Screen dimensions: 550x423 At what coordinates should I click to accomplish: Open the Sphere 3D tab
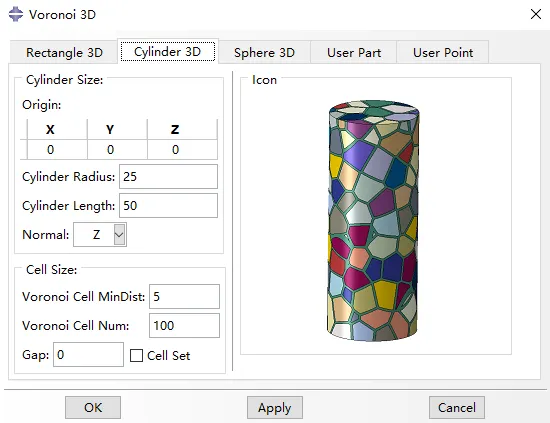click(x=264, y=53)
